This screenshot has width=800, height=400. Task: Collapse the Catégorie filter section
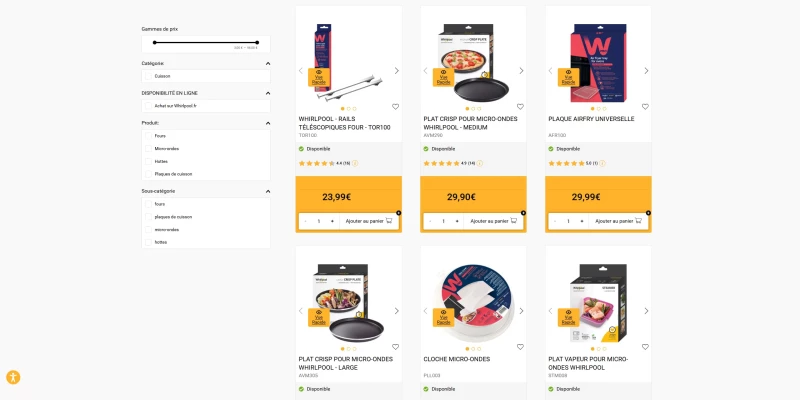click(x=268, y=64)
